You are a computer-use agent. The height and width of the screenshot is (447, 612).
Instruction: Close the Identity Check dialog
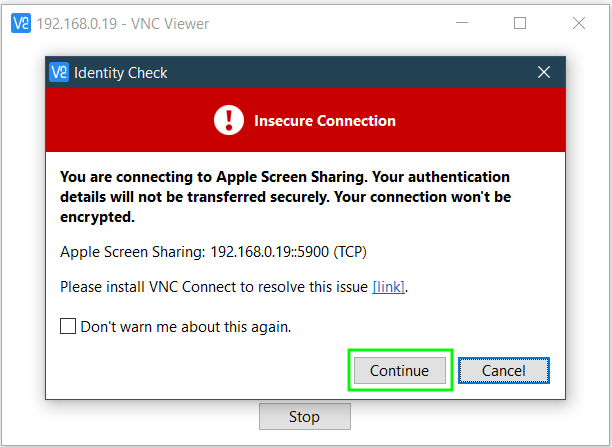[544, 72]
